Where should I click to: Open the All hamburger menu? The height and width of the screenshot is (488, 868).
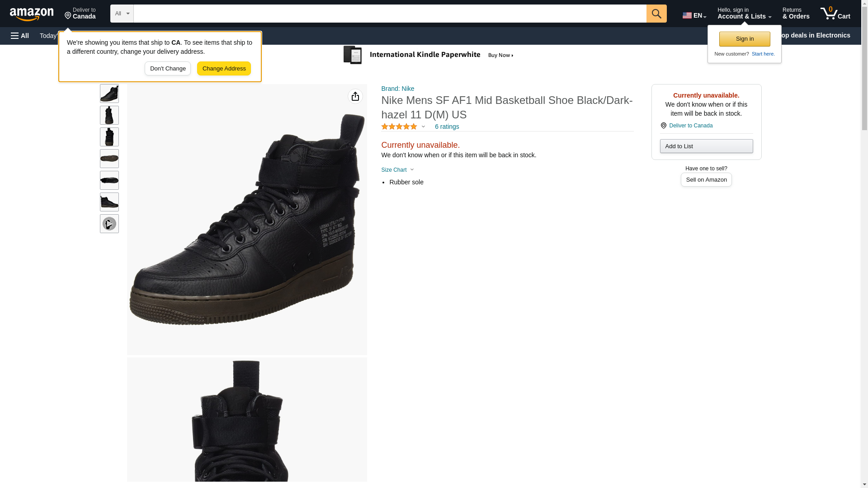pos(20,36)
